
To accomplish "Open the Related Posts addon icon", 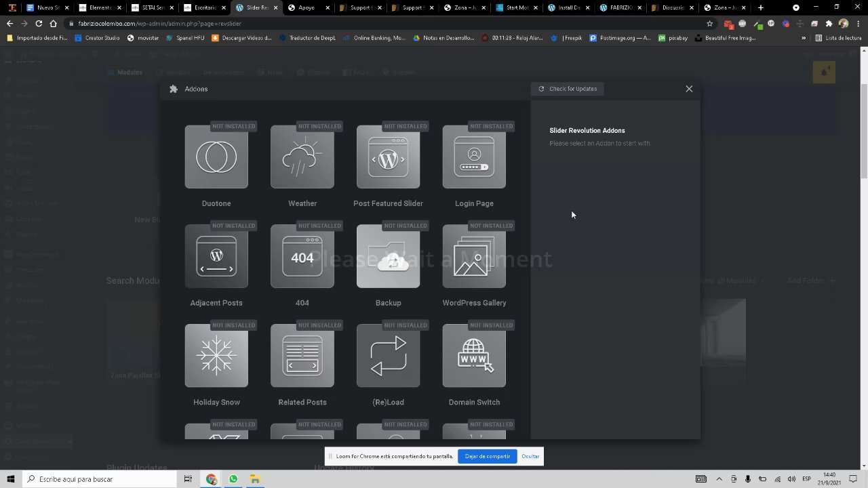I will click(302, 356).
